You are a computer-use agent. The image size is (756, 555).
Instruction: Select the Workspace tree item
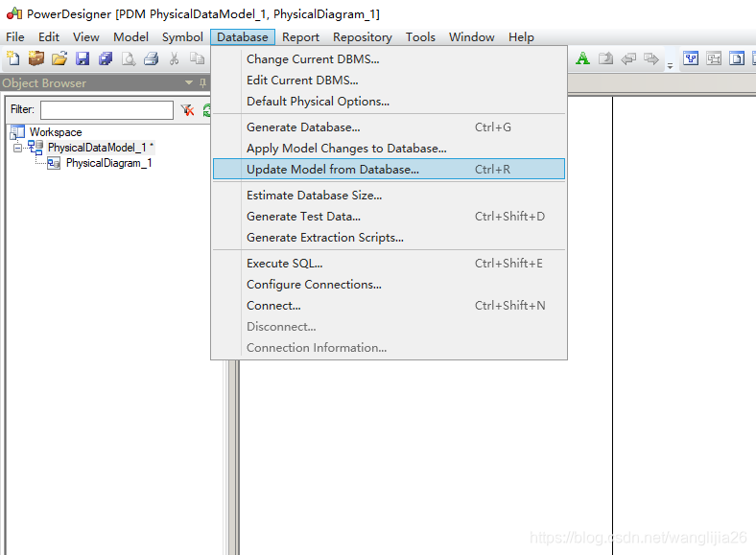point(56,132)
